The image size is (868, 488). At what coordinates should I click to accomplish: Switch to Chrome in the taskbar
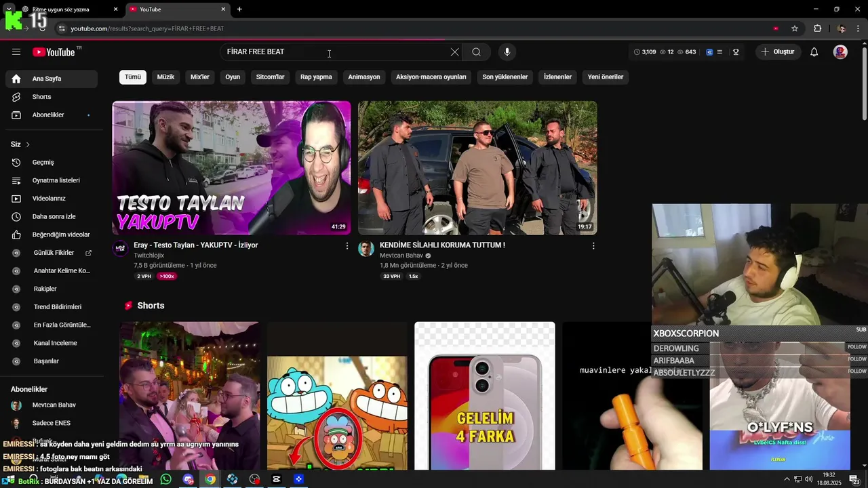pyautogui.click(x=210, y=479)
